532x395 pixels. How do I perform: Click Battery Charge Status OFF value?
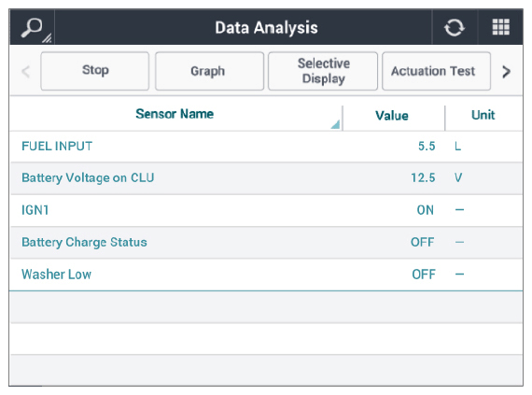(423, 242)
